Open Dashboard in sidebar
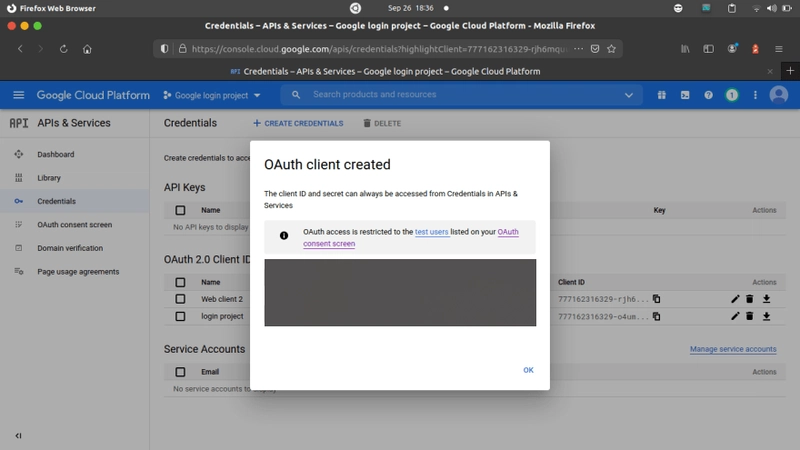The width and height of the screenshot is (800, 450). point(56,154)
